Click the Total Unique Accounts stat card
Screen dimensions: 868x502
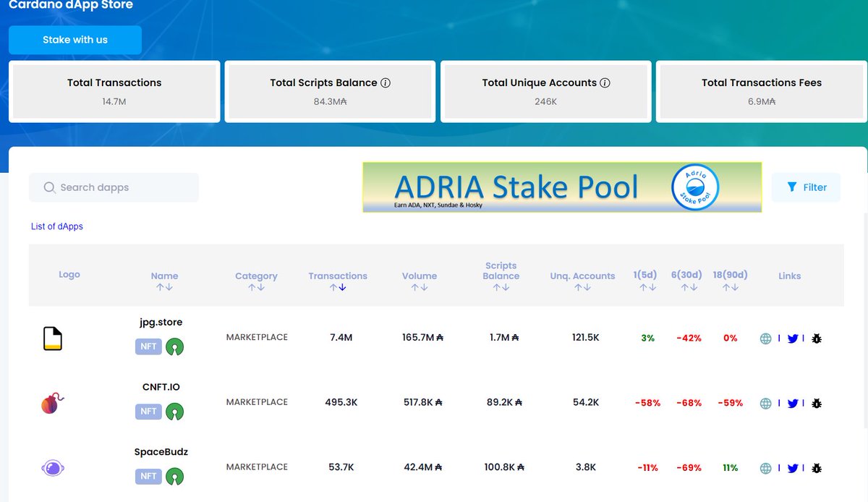546,91
